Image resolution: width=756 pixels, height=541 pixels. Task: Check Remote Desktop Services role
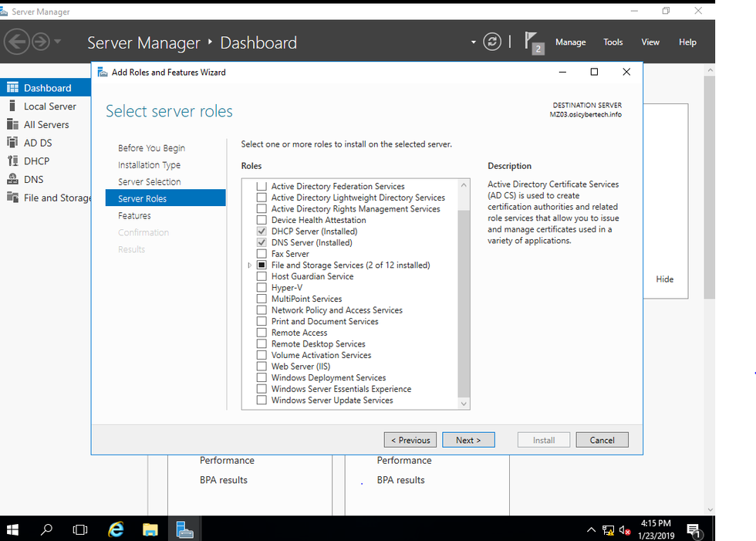pyautogui.click(x=262, y=343)
